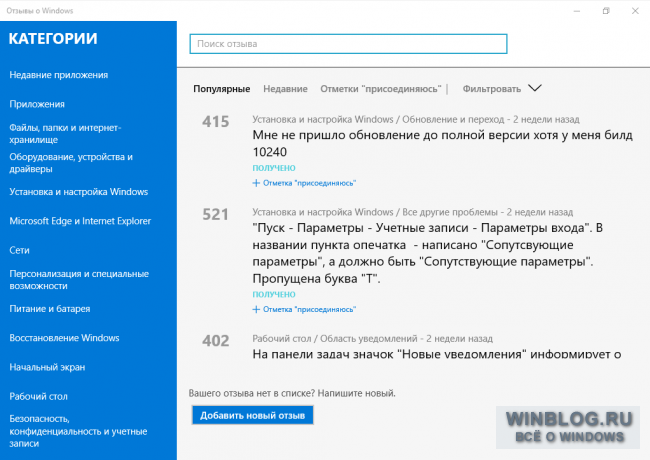This screenshot has width=650, height=460.
Task: Click ПОЛУЧЕНО status of the 415 feedback
Action: 274,168
